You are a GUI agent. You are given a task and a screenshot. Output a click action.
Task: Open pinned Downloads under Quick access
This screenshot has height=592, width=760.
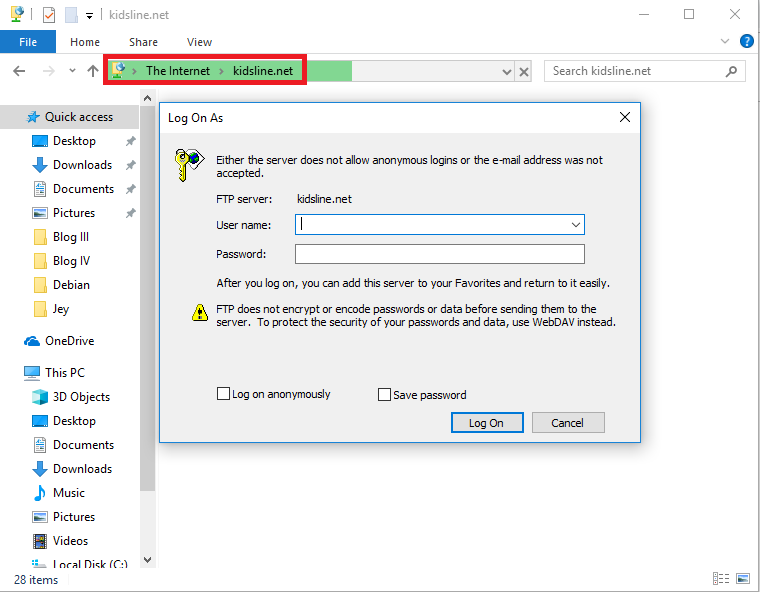click(x=82, y=165)
